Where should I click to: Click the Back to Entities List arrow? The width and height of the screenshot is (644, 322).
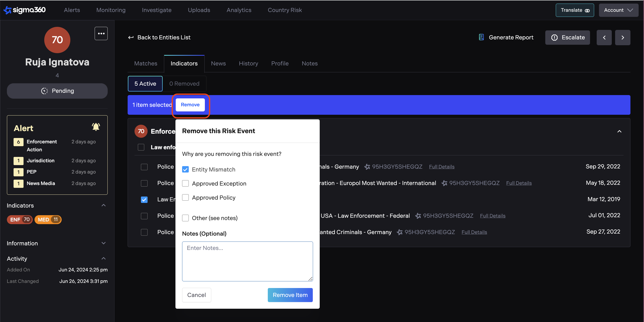pos(131,38)
